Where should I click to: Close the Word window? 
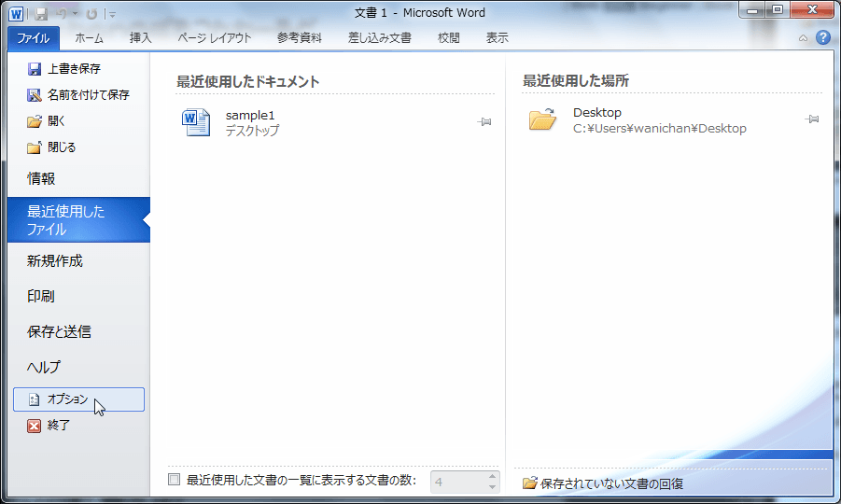812,10
